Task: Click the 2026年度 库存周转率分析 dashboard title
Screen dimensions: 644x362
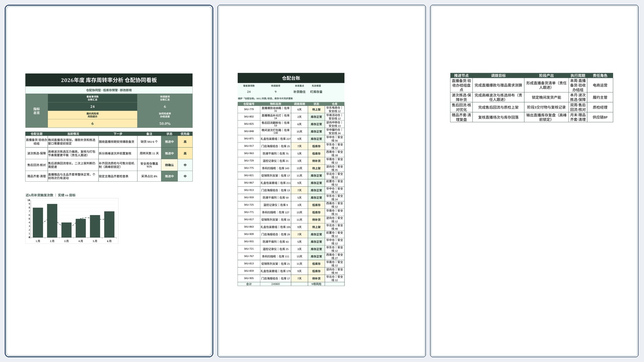Action: click(x=109, y=80)
